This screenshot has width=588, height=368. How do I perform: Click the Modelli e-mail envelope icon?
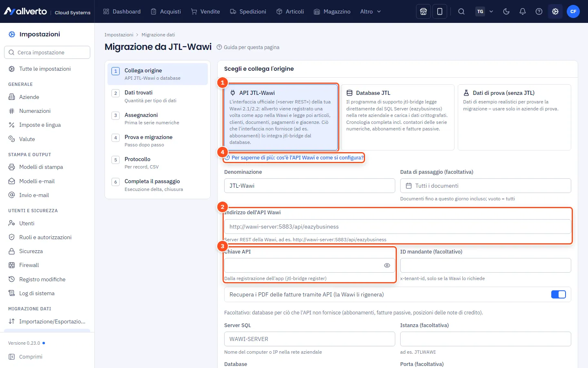12,181
